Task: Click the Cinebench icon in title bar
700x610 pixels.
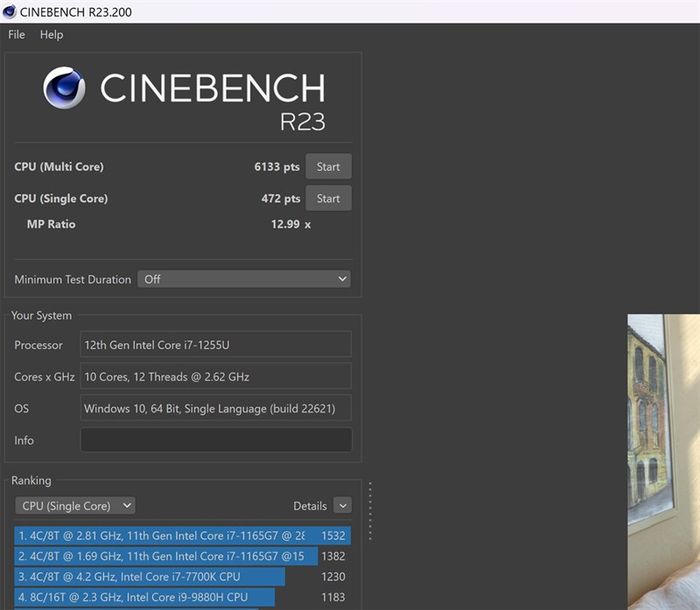Action: [9, 11]
